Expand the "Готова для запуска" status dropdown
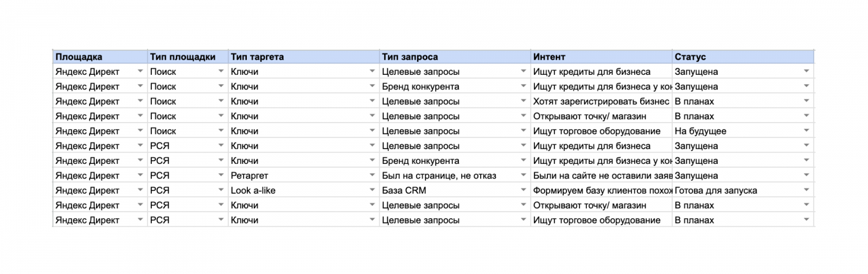The image size is (868, 274). click(806, 190)
